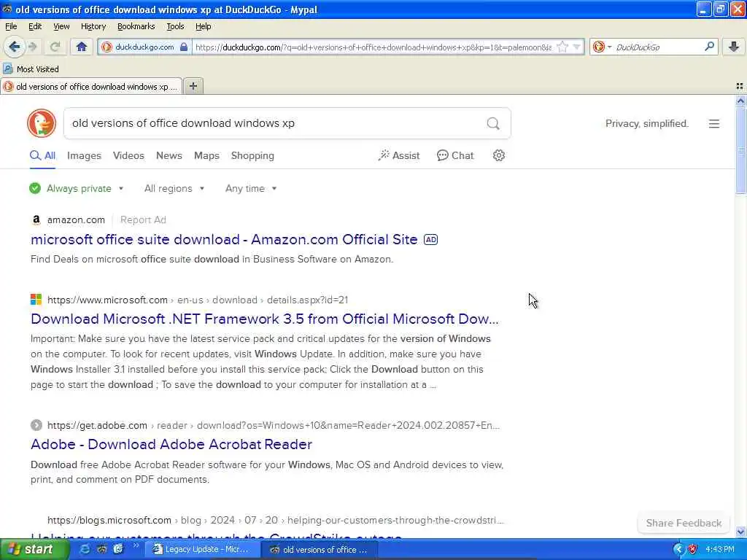Open the View menu
The width and height of the screenshot is (747, 560).
coord(61,26)
